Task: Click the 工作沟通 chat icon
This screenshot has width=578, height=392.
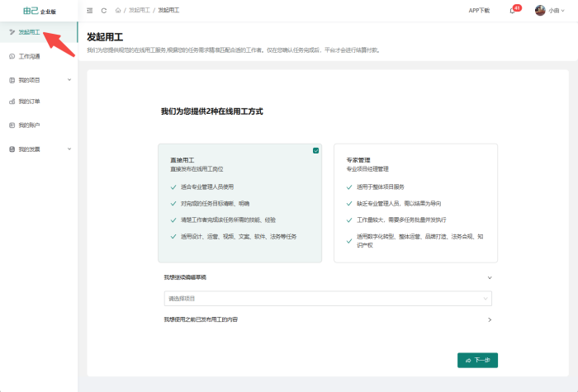Action: click(x=12, y=56)
